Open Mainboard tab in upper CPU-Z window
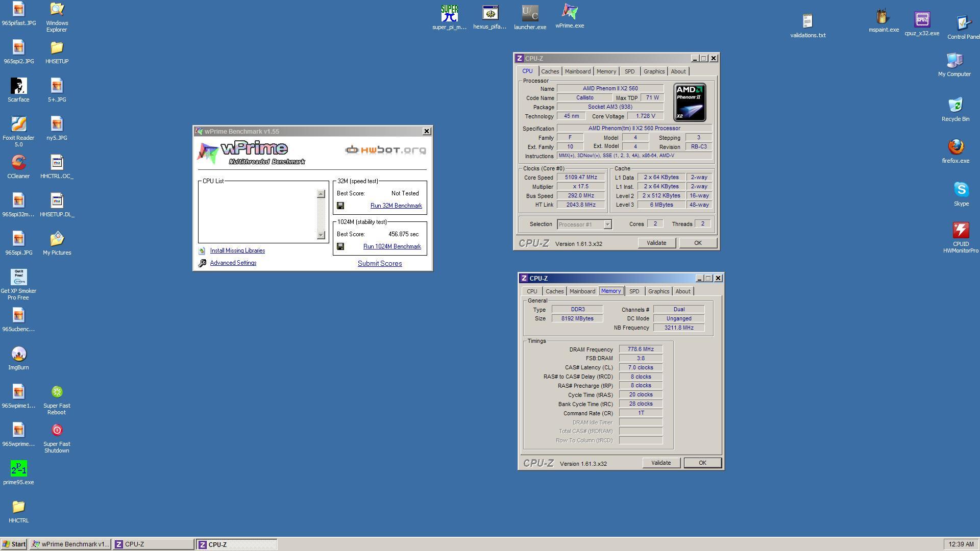980x551 pixels. point(577,71)
